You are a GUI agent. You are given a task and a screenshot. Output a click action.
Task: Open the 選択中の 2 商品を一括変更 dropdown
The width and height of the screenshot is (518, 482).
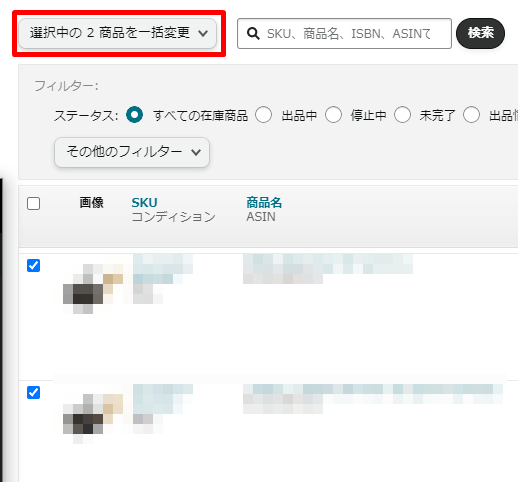point(118,33)
